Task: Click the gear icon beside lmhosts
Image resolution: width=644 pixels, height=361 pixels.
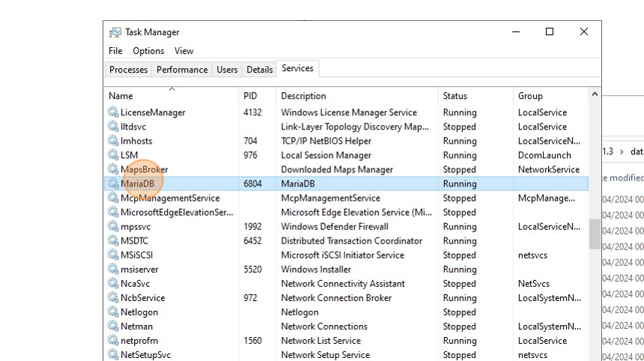Action: 113,141
